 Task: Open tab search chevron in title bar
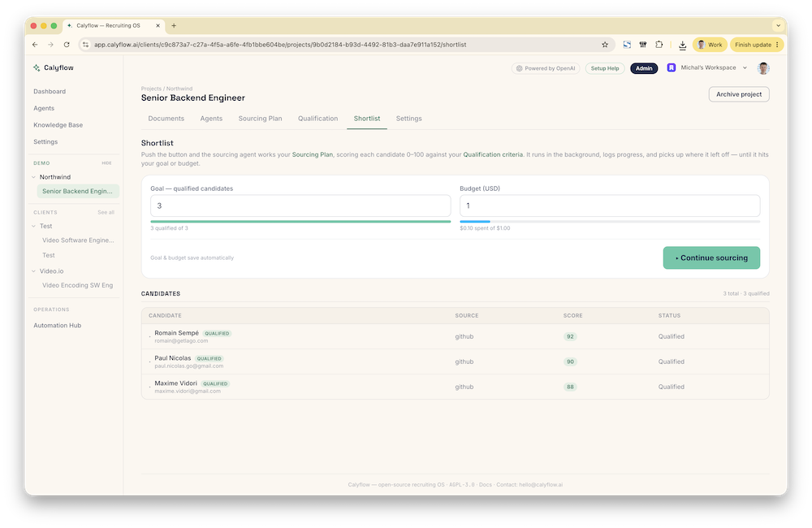click(778, 25)
